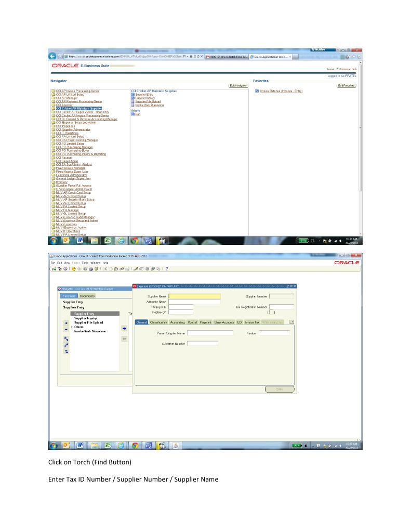Open the File menu in Oracle Applications

click(52, 263)
